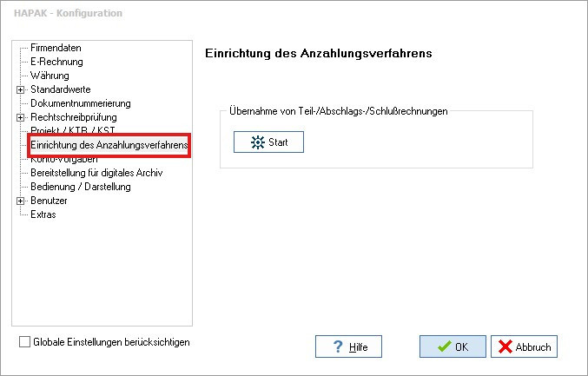588x376 pixels.
Task: Cancel the dialog with Abbruch
Action: (524, 346)
